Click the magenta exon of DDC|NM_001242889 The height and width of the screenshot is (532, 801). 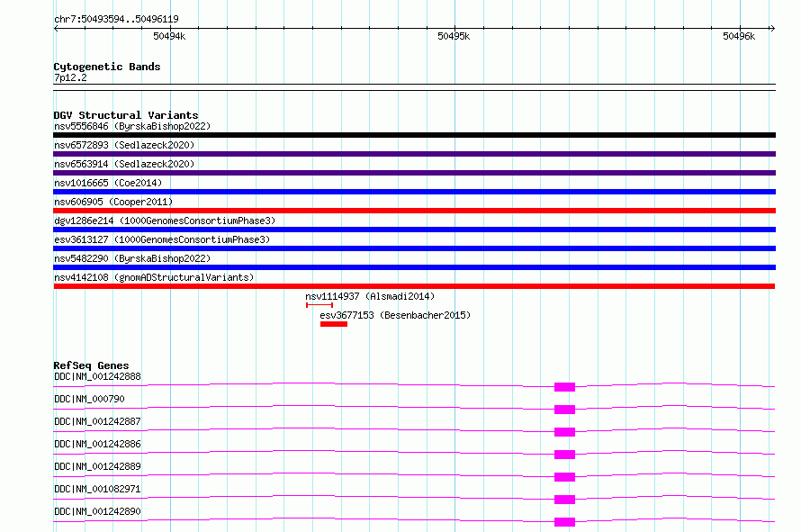(x=564, y=477)
